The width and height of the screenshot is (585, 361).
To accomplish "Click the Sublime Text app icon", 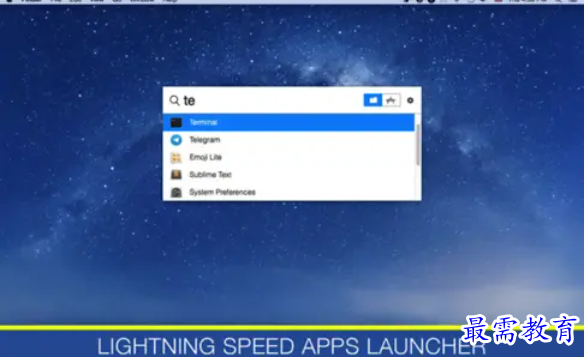I will [176, 175].
